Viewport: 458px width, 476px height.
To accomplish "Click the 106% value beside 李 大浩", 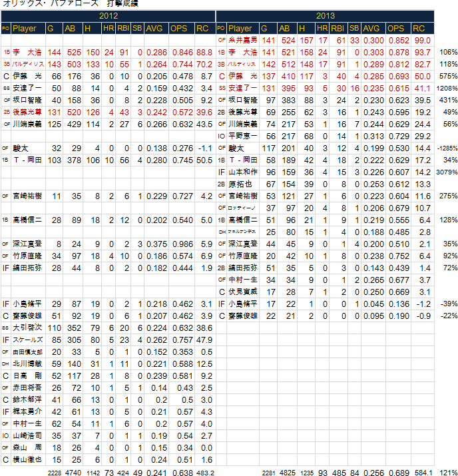I will click(x=448, y=52).
